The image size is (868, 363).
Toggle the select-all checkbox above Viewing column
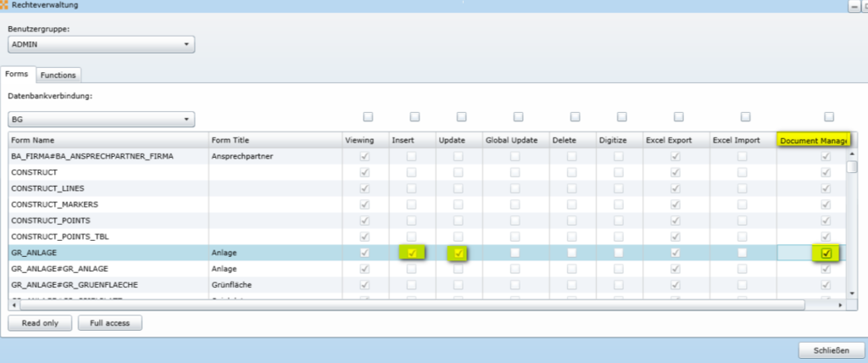coord(367,117)
